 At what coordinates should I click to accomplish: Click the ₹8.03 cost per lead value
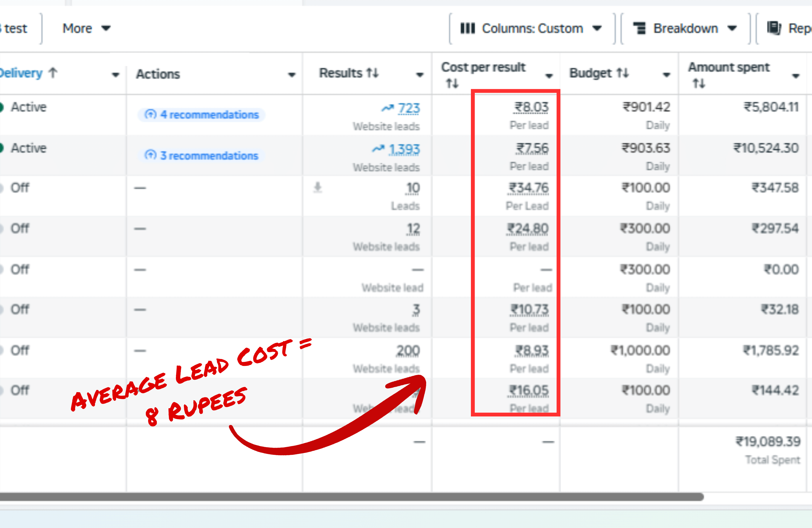[x=531, y=107]
